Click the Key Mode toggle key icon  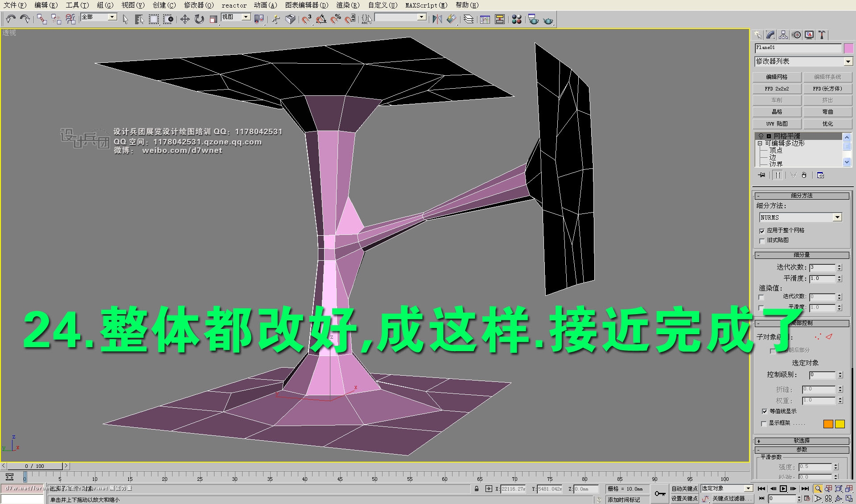660,493
